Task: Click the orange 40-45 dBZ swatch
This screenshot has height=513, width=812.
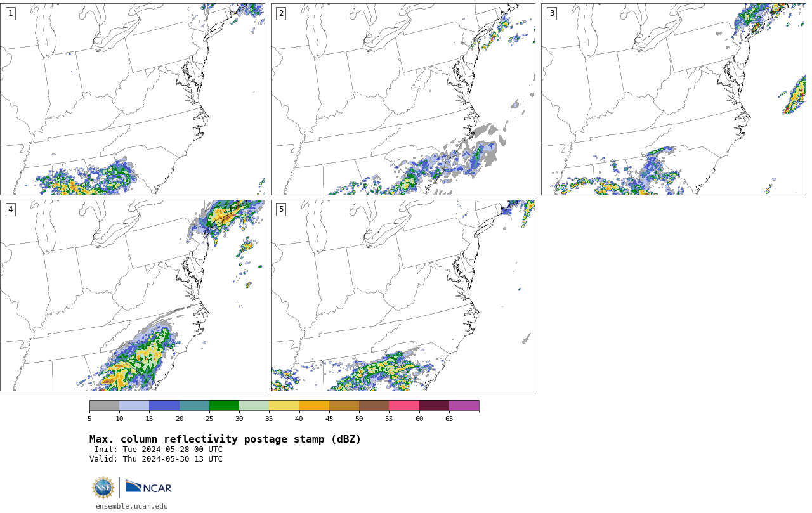Action: tap(314, 406)
